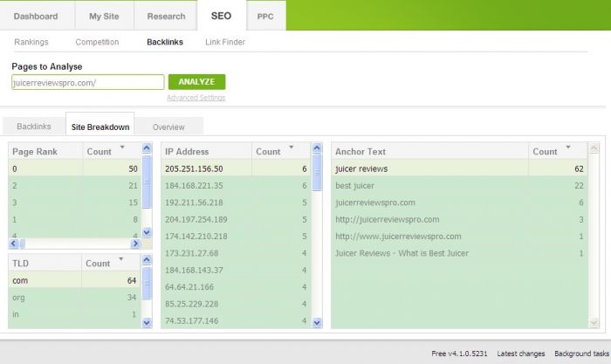The height and width of the screenshot is (364, 611).
Task: Sort Page Rank table by Count arrow
Action: click(x=122, y=148)
